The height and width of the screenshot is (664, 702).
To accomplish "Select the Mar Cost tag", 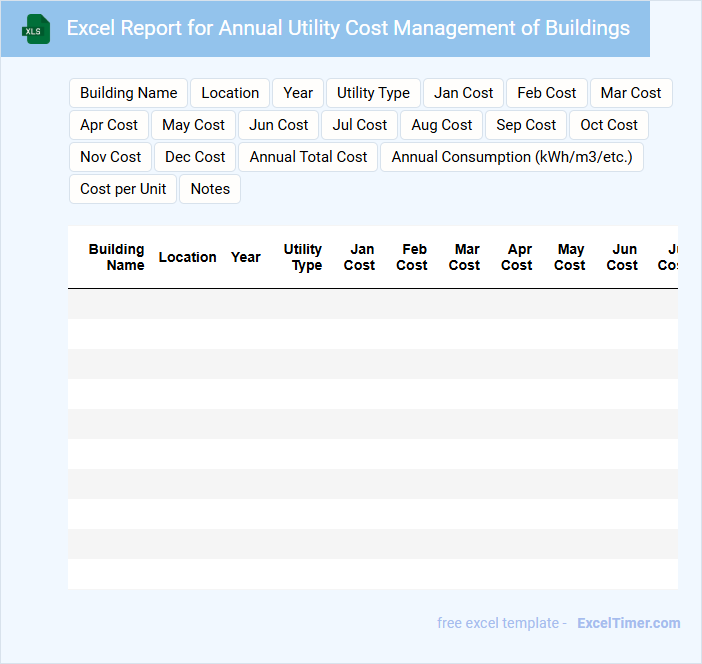I will 631,93.
